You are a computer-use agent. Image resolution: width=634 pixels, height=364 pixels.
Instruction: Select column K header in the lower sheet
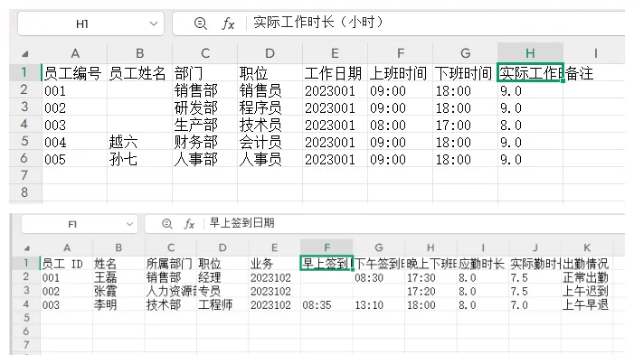tap(587, 247)
